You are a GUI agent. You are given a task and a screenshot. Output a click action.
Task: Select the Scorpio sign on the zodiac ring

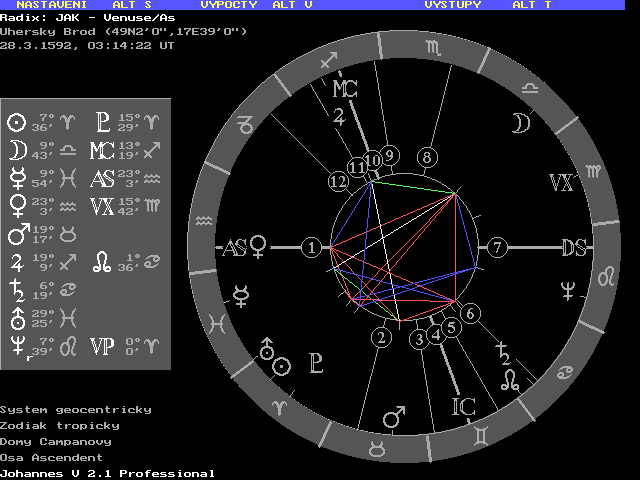point(430,47)
